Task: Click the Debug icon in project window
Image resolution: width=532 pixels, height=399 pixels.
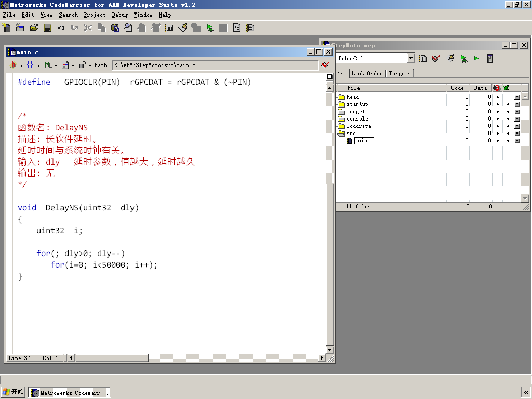Action: [464, 59]
